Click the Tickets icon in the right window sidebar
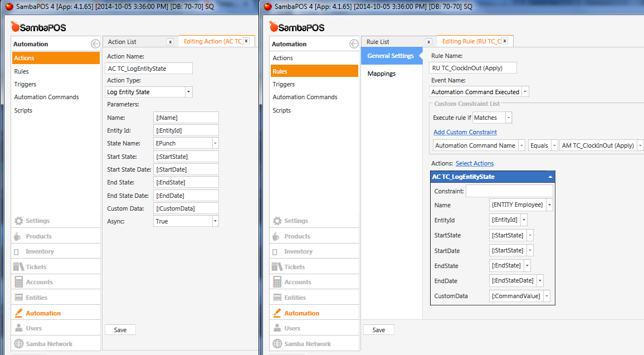The width and height of the screenshot is (644, 355). tap(277, 267)
